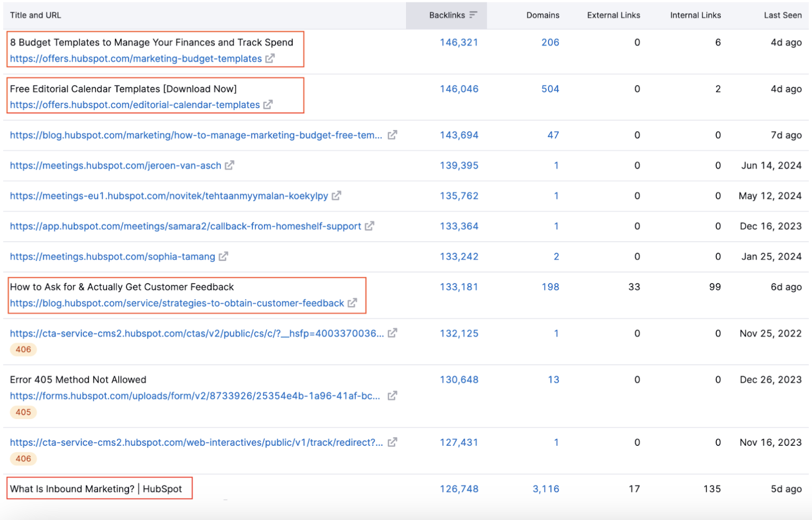Click domains count 198
Image resolution: width=812 pixels, height=520 pixels.
point(550,287)
